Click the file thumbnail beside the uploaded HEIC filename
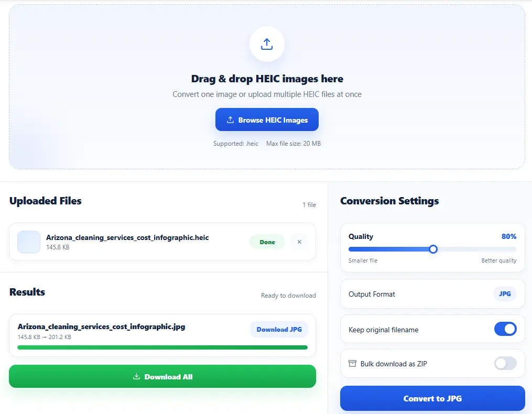 (x=29, y=242)
